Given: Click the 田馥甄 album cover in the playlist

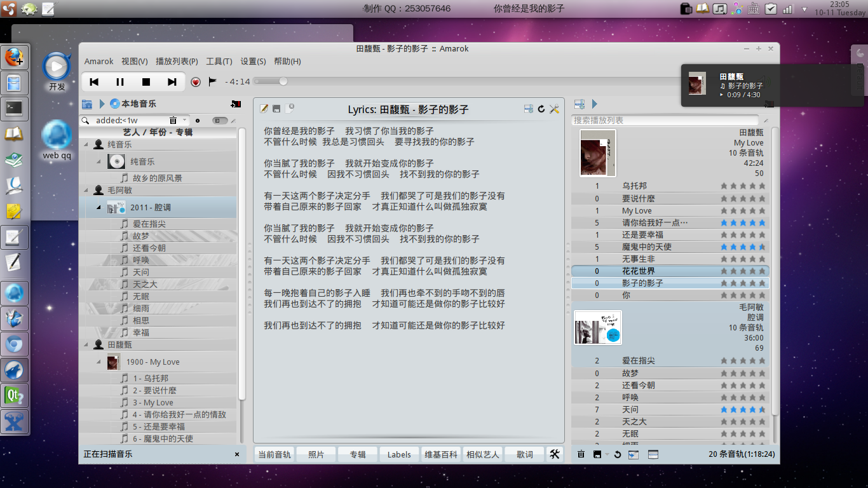Looking at the screenshot, I should tap(598, 153).
